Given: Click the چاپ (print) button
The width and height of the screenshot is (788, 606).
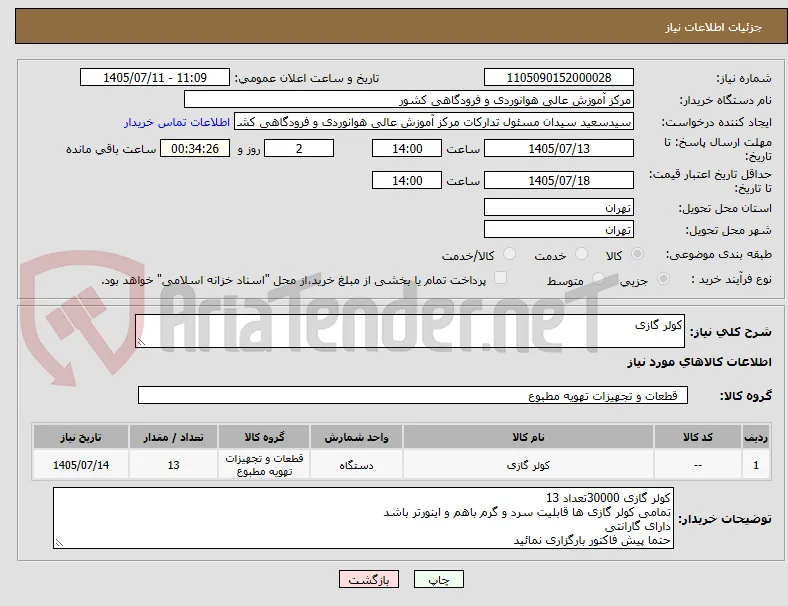Looking at the screenshot, I should [438, 579].
